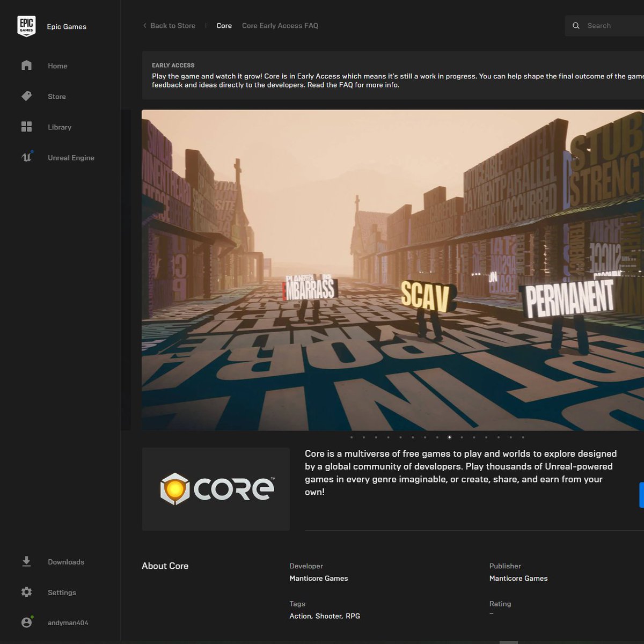Screen dimensions: 644x644
Task: Open Settings via the gear icon
Action: tap(26, 592)
